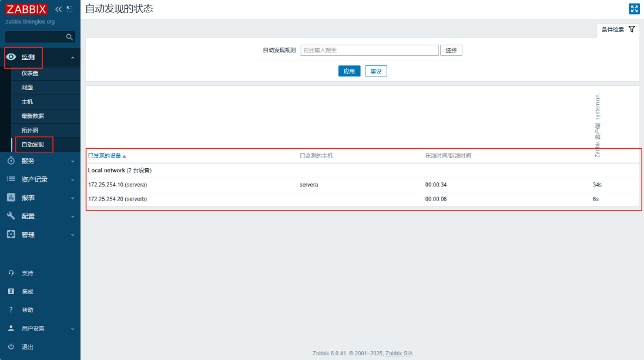644x360 pixels.
Task: Expand the 资产记录 menu chevron
Action: [x=73, y=179]
